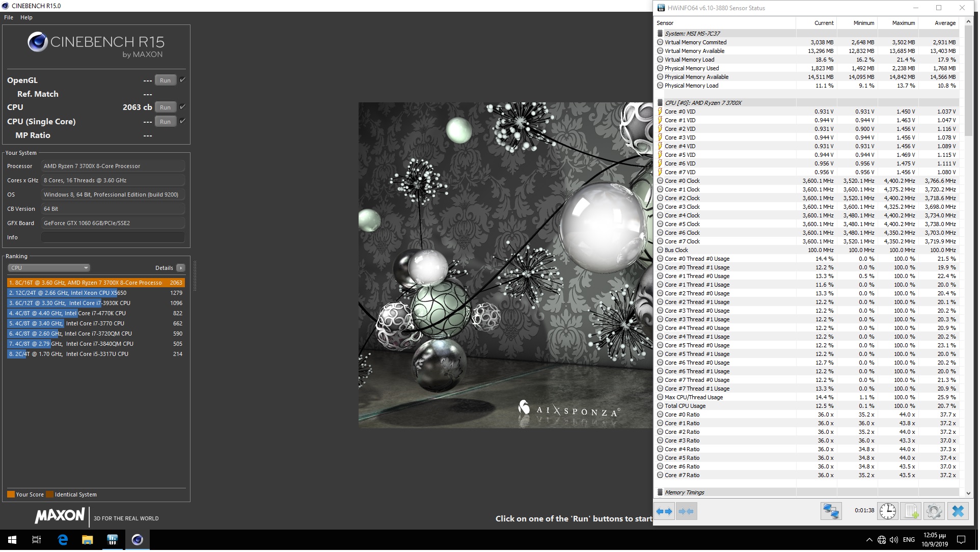Image resolution: width=980 pixels, height=552 pixels.
Task: Click System MSI MS-7C37 group icon
Action: click(661, 34)
